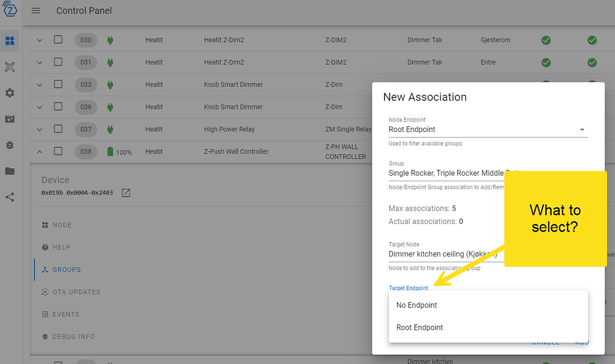This screenshot has width=615, height=364.
Task: Open Settings from the sidebar
Action: (x=10, y=93)
